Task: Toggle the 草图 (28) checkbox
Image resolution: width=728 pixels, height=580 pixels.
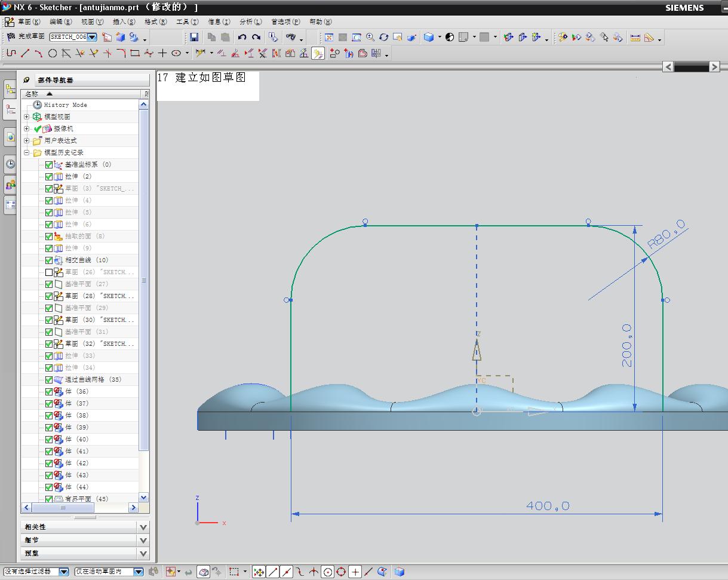Action: click(49, 296)
